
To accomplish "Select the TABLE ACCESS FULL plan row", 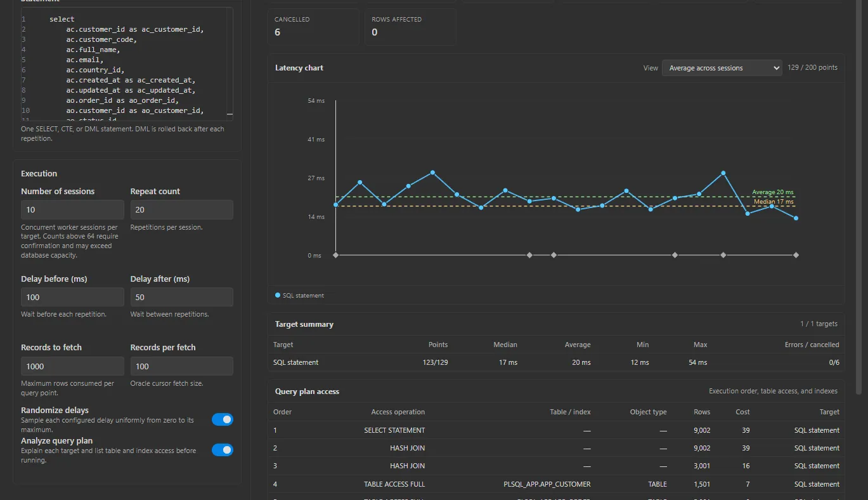I will pyautogui.click(x=556, y=484).
